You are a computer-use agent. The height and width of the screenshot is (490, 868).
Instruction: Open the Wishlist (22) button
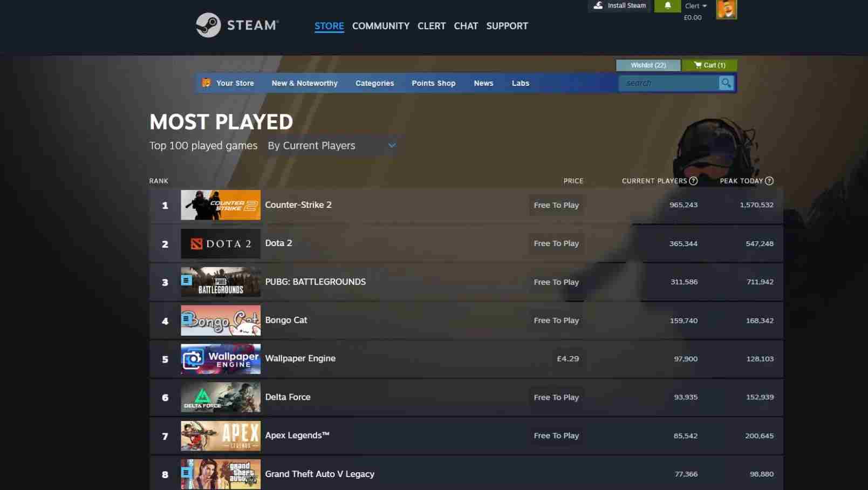[x=648, y=65]
